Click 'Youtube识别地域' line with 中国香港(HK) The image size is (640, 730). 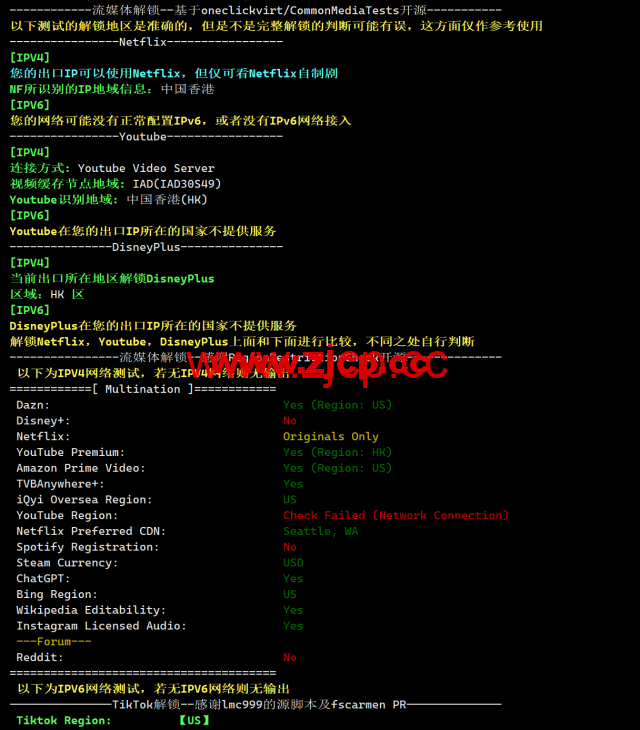108,200
